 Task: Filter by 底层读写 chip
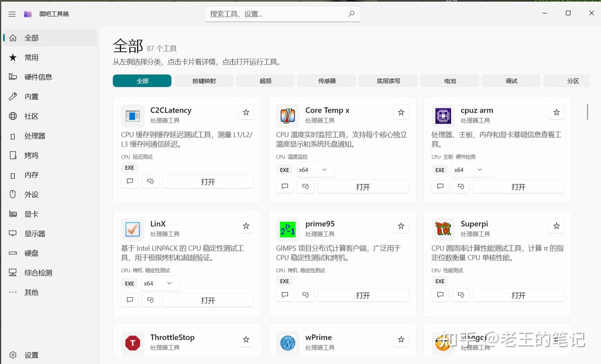coord(388,81)
